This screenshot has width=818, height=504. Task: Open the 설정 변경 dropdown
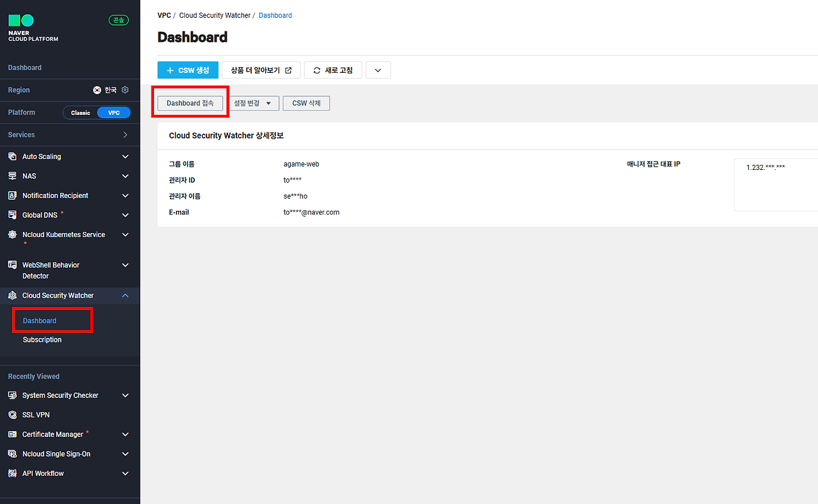[252, 103]
